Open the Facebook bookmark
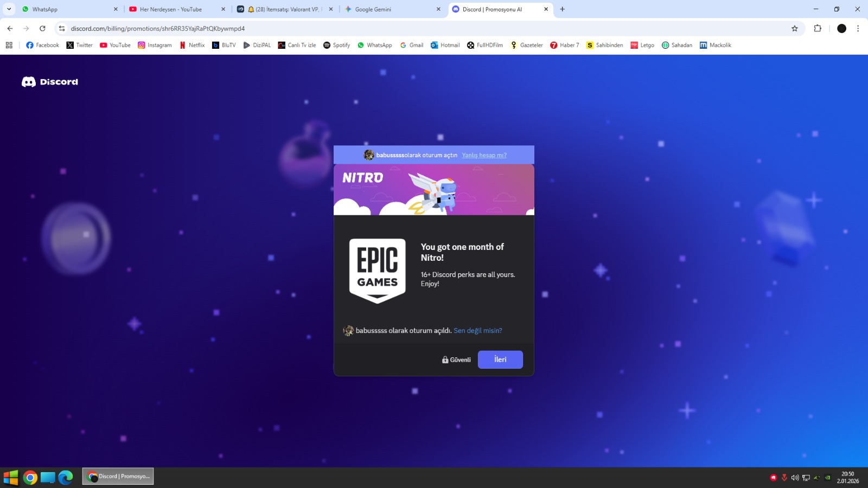Screen dimensions: 868x488 (42, 45)
